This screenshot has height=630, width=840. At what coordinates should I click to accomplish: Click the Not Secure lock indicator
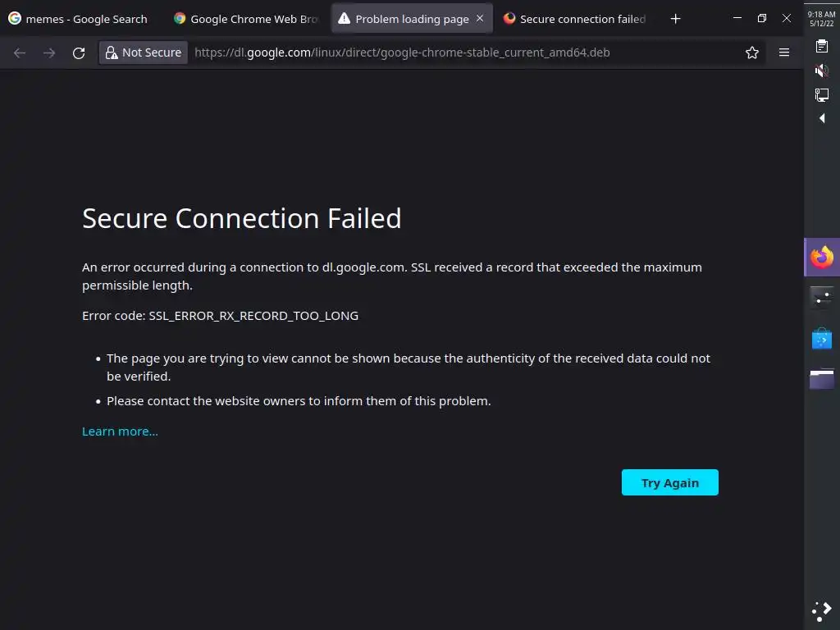coord(144,52)
